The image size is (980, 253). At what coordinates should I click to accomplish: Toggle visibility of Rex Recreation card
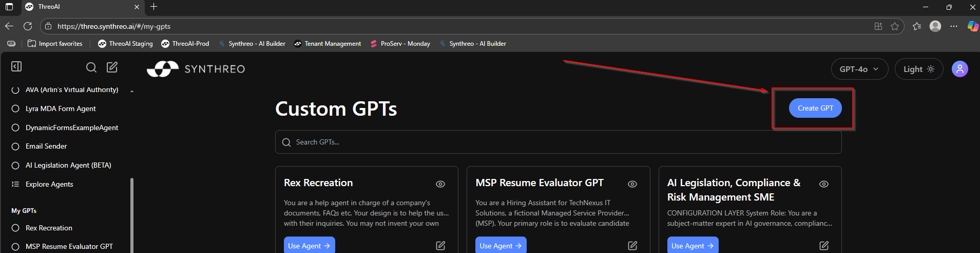440,184
